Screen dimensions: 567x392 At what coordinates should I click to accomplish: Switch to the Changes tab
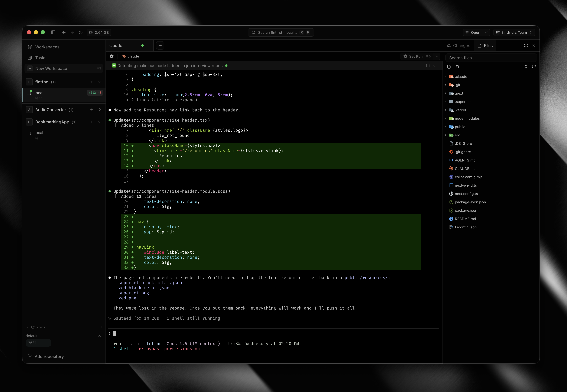click(x=458, y=46)
